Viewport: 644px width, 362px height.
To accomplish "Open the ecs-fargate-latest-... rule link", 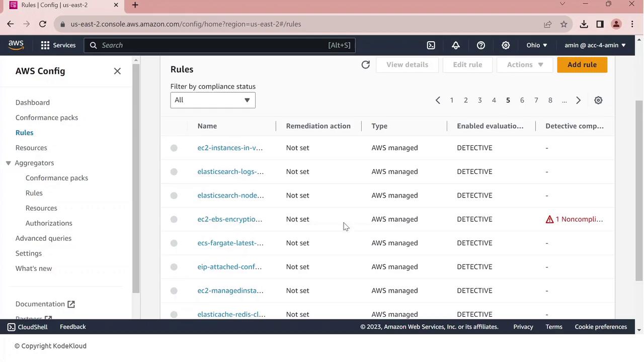I will (230, 243).
